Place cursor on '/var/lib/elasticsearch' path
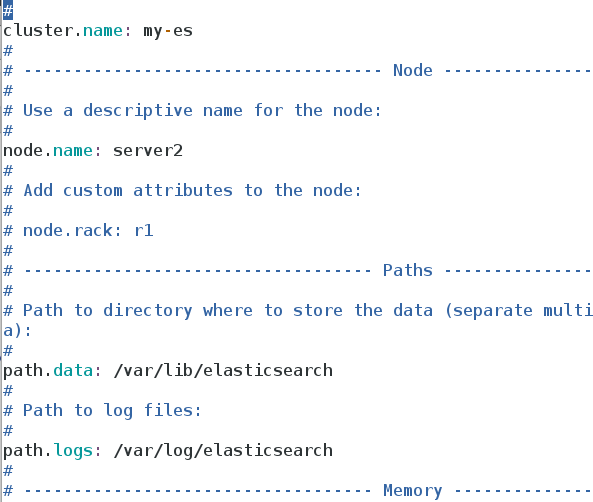The image size is (593, 502). 223,370
